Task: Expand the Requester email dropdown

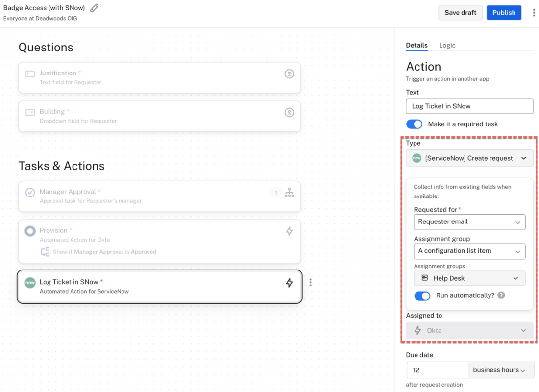Action: (469, 222)
